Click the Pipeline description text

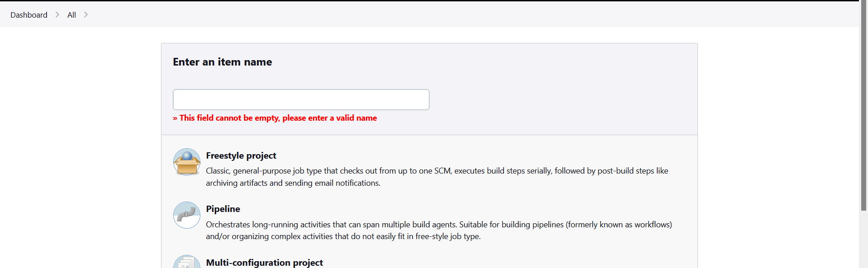438,225
